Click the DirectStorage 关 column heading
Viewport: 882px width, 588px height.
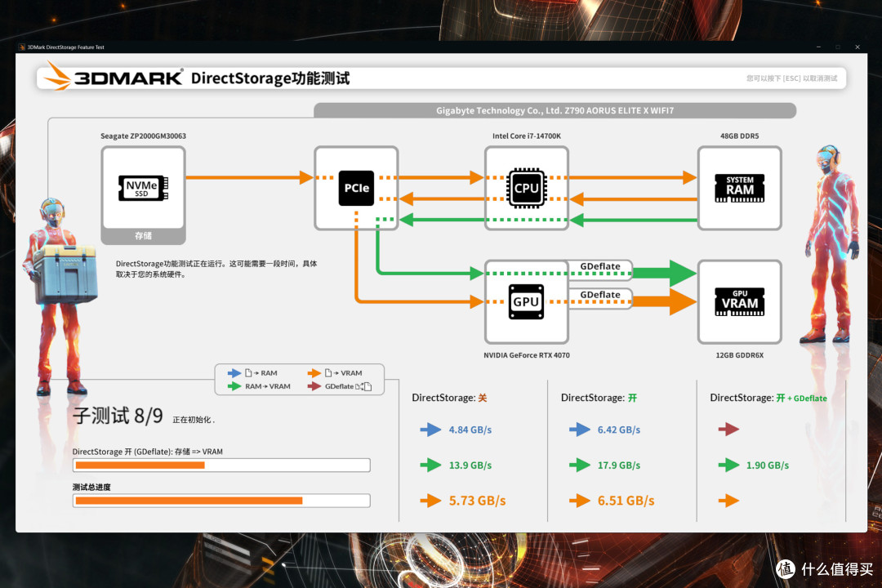449,398
